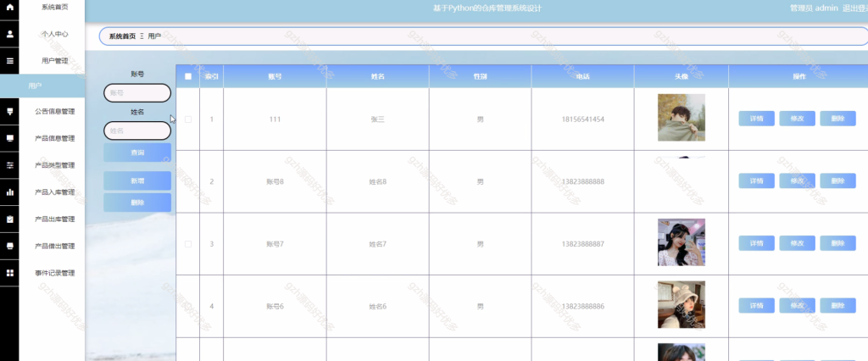Click the person icon for 个人中心
The width and height of the screenshot is (868, 361).
(x=9, y=34)
